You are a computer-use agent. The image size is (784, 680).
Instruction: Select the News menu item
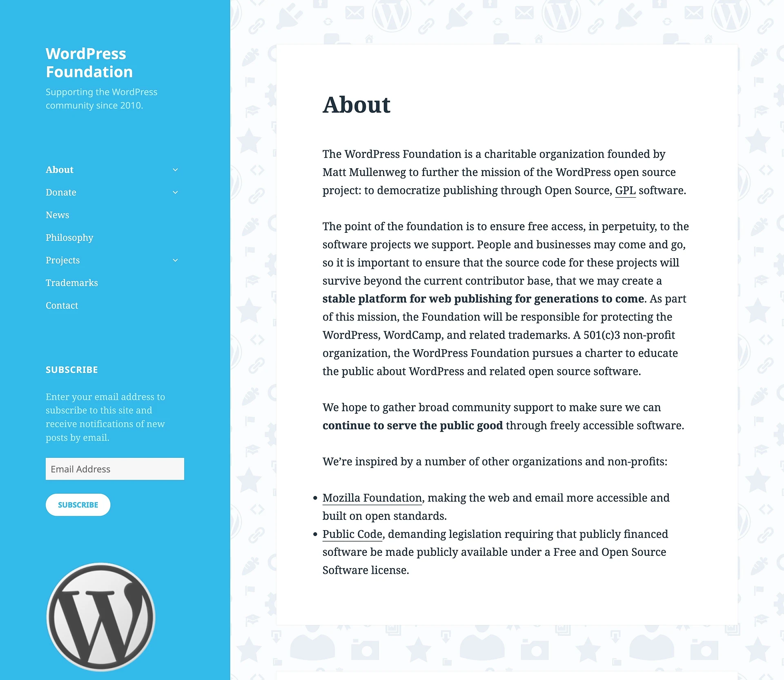[57, 214]
